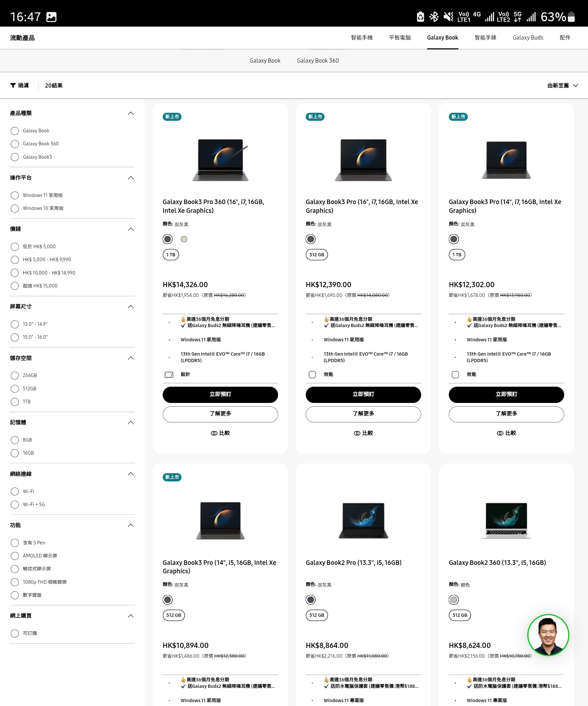Select AMOLED 顯示屏 feature filter
Screen dimensions: 588x706
coord(15,556)
